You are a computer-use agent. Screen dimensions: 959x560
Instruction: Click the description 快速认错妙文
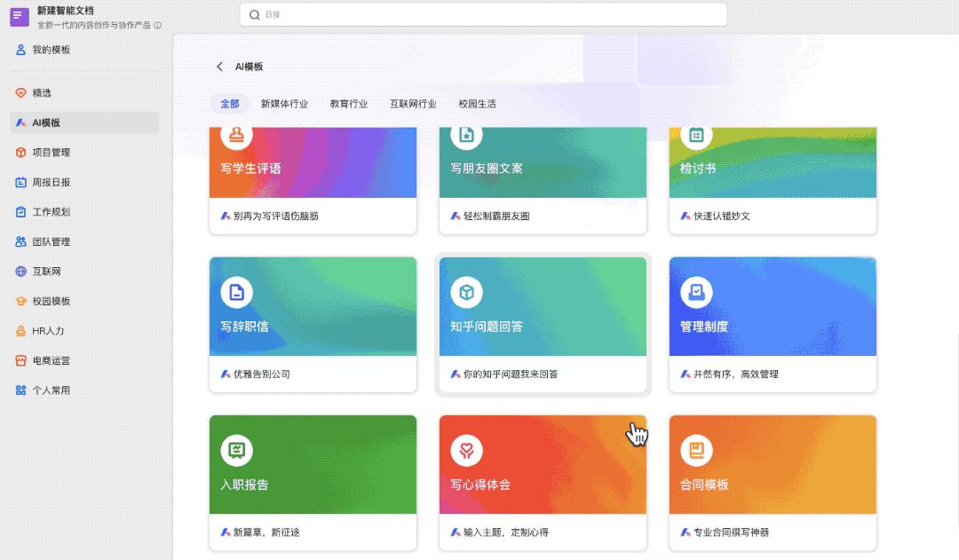point(722,216)
